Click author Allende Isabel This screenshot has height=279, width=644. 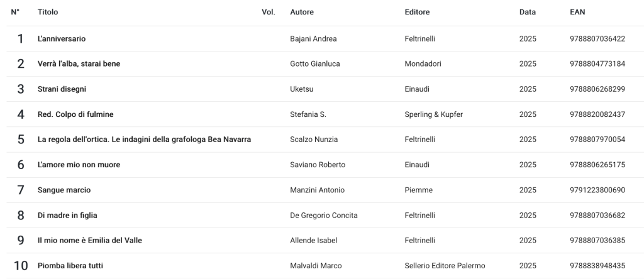(313, 241)
